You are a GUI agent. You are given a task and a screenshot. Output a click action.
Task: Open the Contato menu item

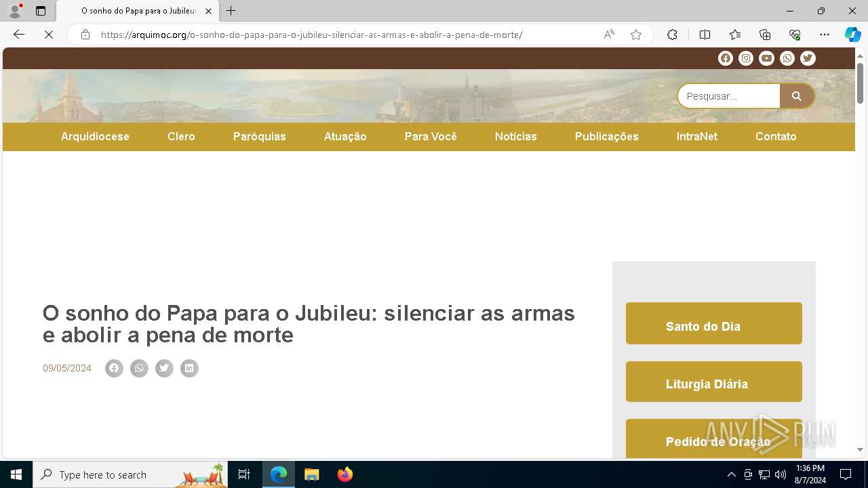tap(776, 136)
